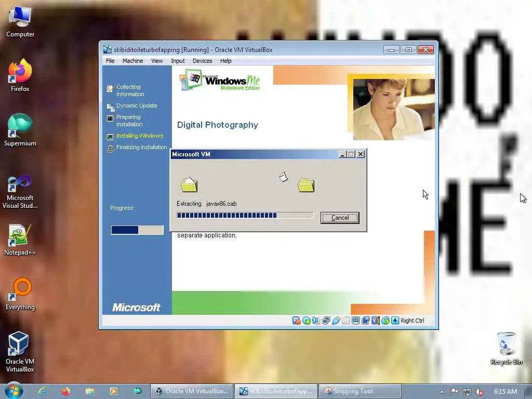Click audio indicator in VirtualBox status bar

(316, 321)
